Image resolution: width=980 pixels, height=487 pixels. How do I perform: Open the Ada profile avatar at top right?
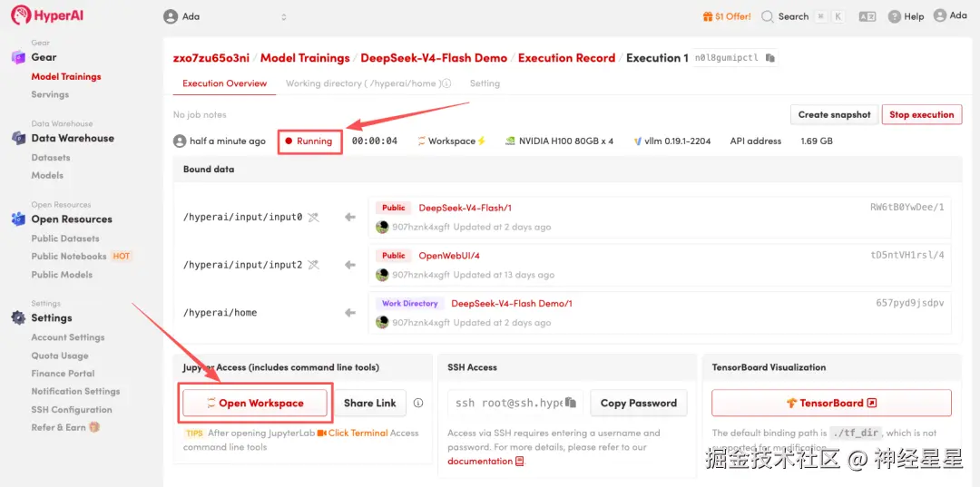click(x=940, y=15)
